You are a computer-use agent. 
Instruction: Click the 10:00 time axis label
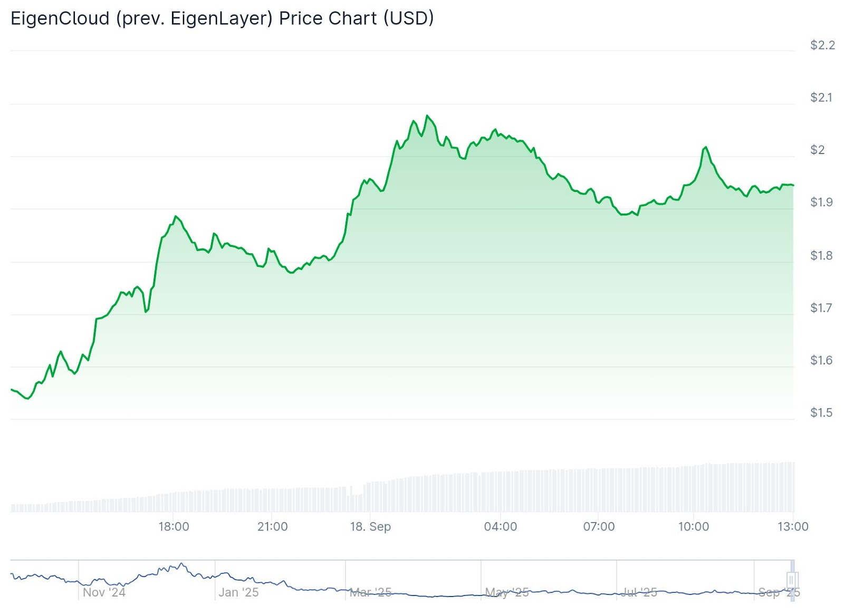tap(693, 526)
